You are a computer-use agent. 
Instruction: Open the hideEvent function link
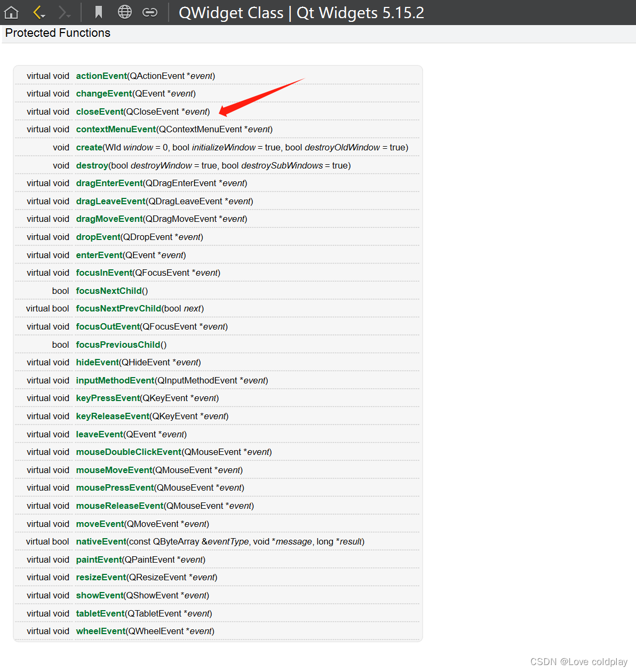[x=98, y=362]
